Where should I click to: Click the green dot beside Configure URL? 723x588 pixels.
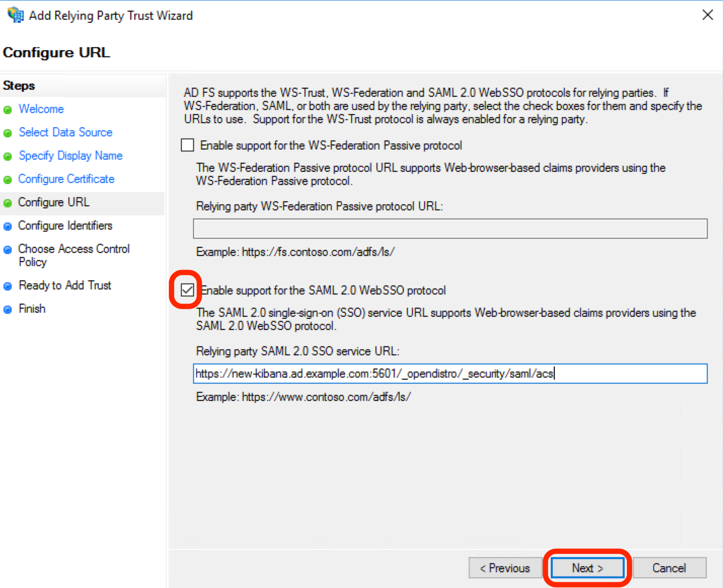pyautogui.click(x=8, y=203)
